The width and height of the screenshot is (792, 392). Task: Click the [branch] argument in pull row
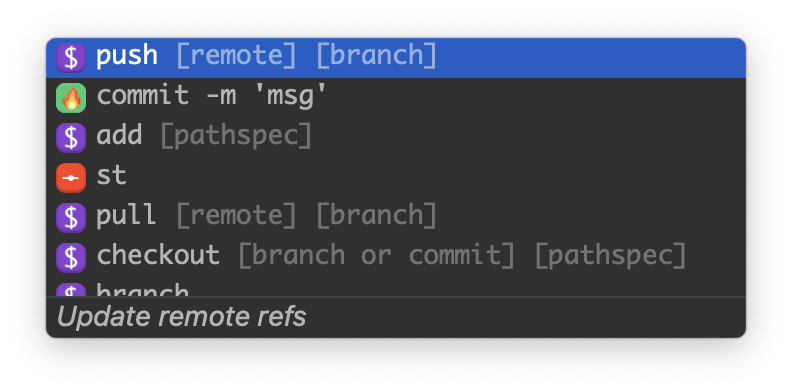point(376,216)
